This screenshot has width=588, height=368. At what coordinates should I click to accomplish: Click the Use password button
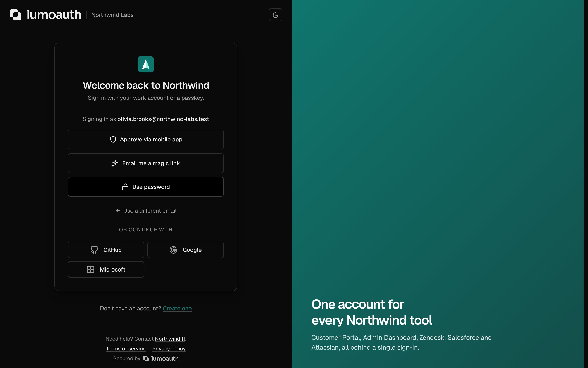146,187
